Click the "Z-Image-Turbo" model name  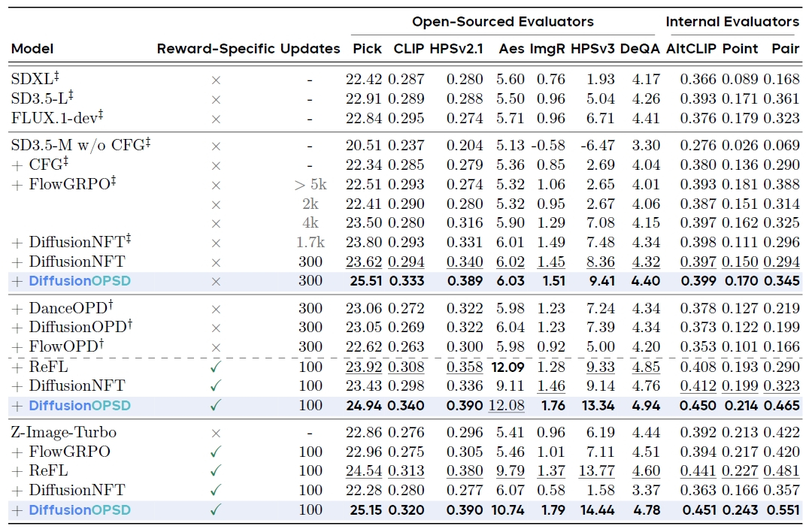(63, 432)
